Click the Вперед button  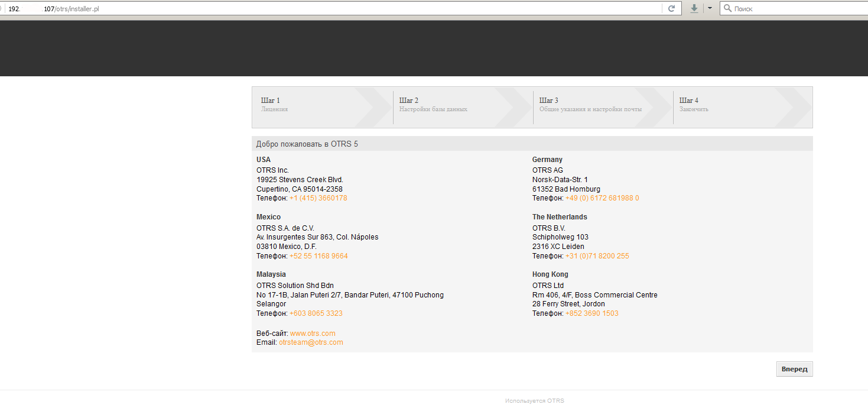pos(794,369)
